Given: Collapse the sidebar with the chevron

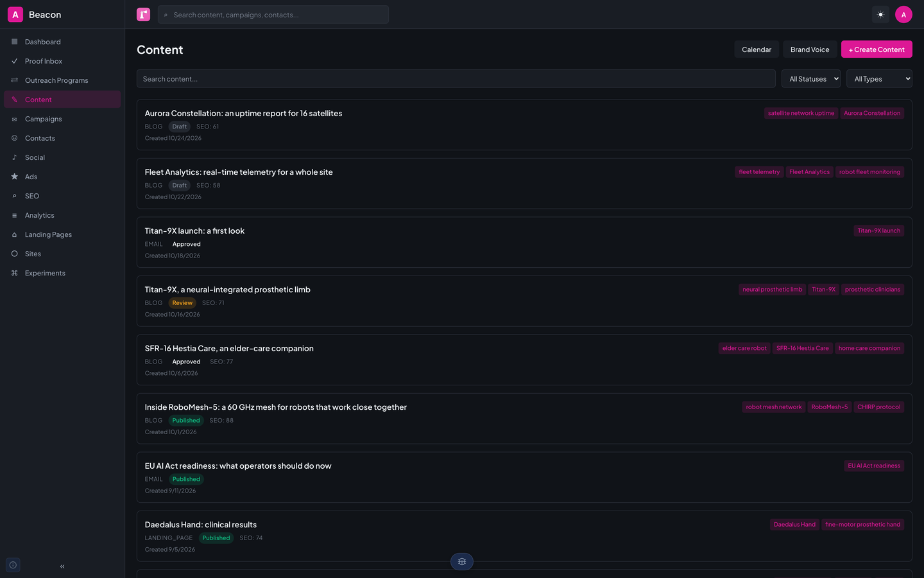Looking at the screenshot, I should pyautogui.click(x=62, y=566).
